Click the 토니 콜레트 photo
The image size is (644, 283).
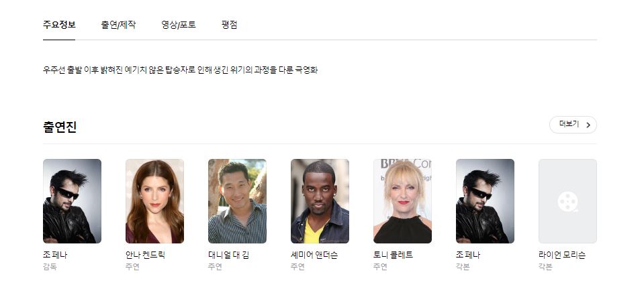click(x=402, y=201)
